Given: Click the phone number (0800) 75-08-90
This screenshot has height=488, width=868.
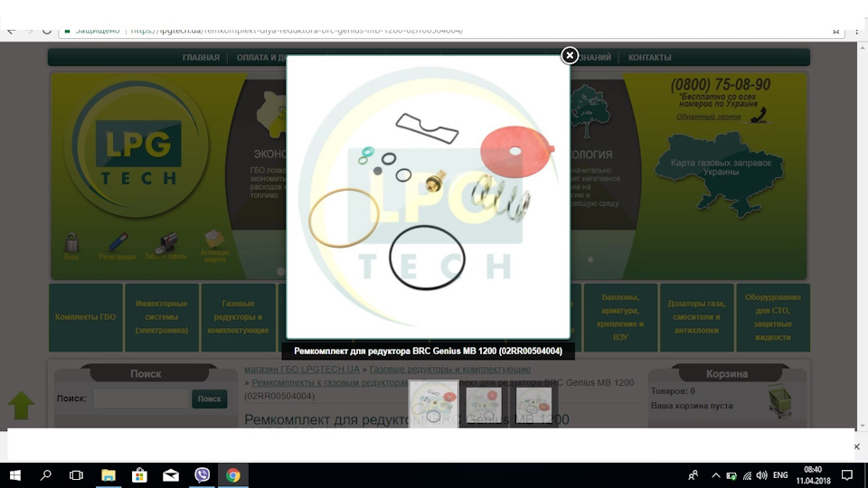Looking at the screenshot, I should tap(721, 85).
